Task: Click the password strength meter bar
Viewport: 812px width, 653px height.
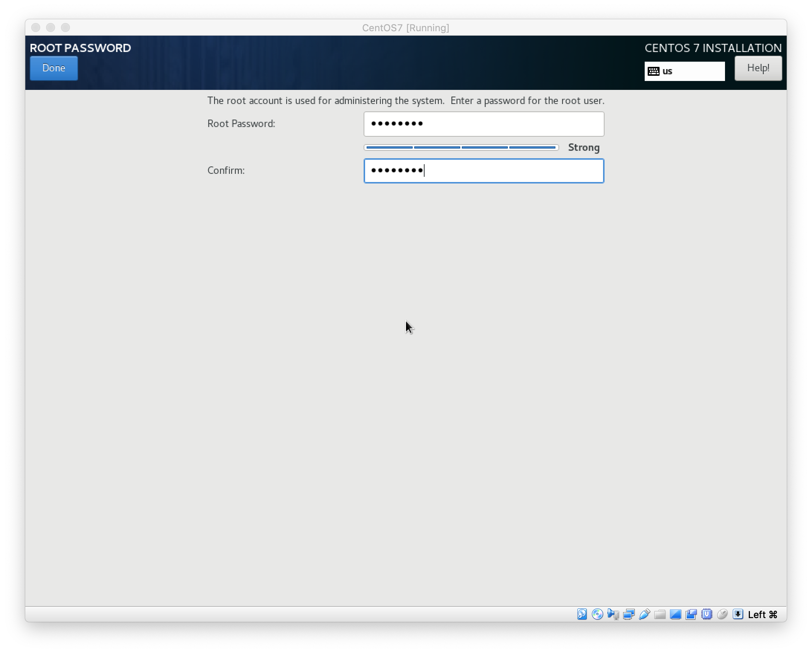Action: pos(461,147)
